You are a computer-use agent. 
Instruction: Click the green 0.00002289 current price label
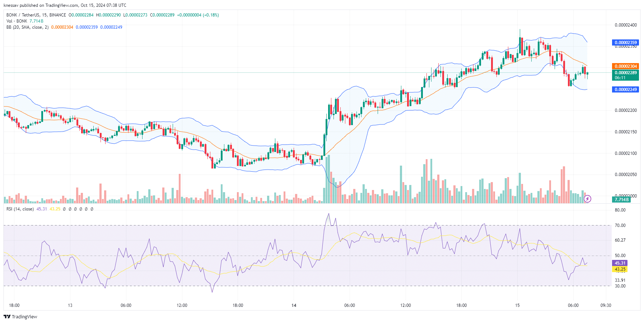click(625, 72)
